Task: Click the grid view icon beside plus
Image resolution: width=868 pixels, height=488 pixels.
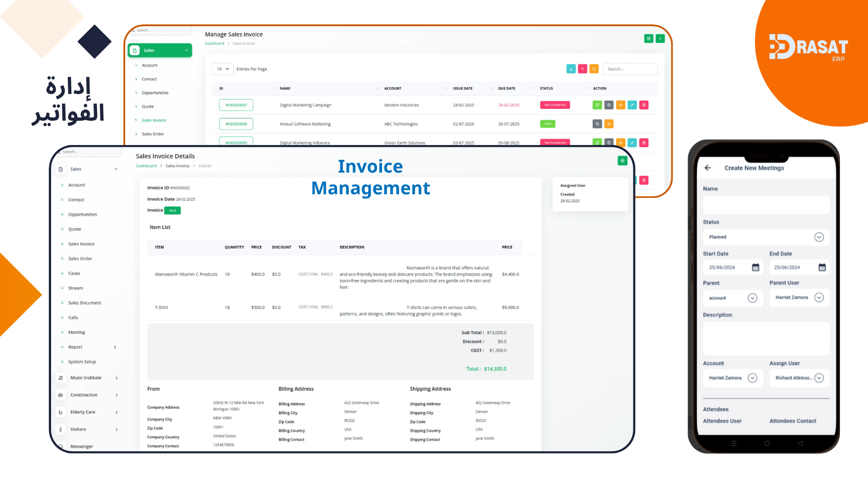Action: pos(648,39)
